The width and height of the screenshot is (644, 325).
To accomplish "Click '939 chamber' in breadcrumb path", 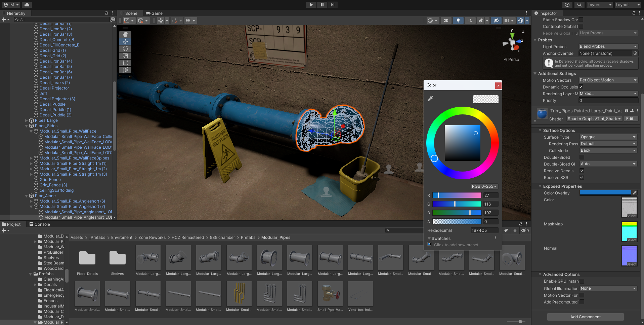I will pos(222,237).
